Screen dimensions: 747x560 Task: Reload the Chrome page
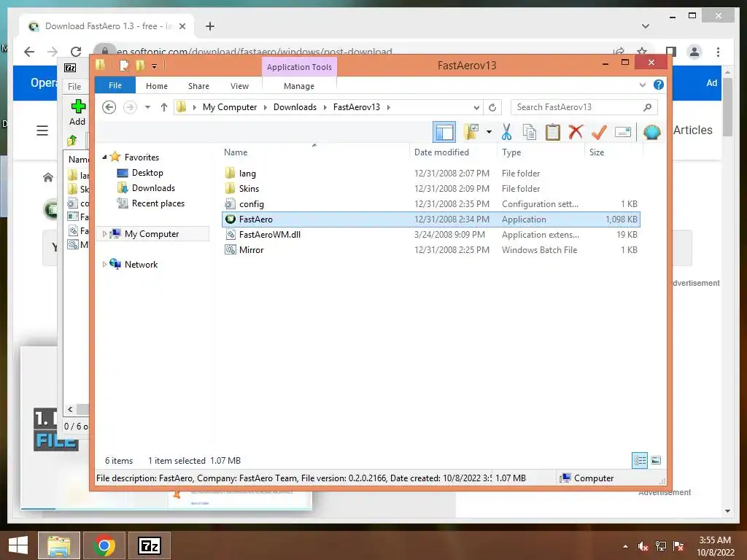76,52
